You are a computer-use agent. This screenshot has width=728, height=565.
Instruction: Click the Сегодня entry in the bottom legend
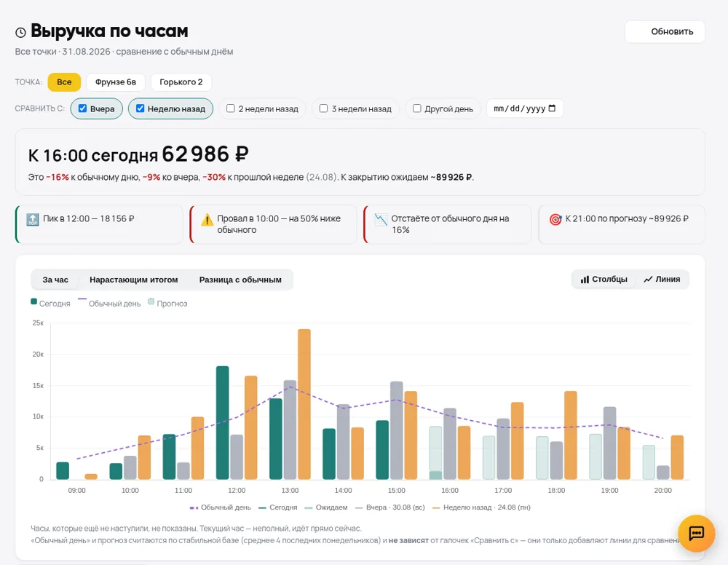click(277, 507)
